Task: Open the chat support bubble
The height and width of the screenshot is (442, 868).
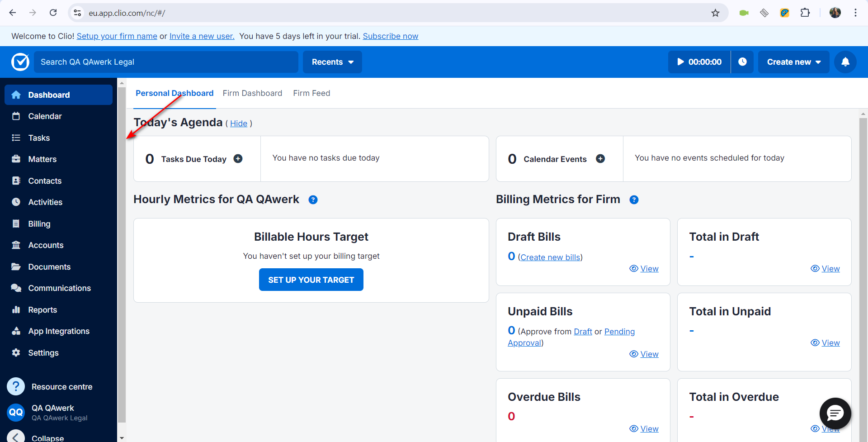Action: tap(835, 413)
